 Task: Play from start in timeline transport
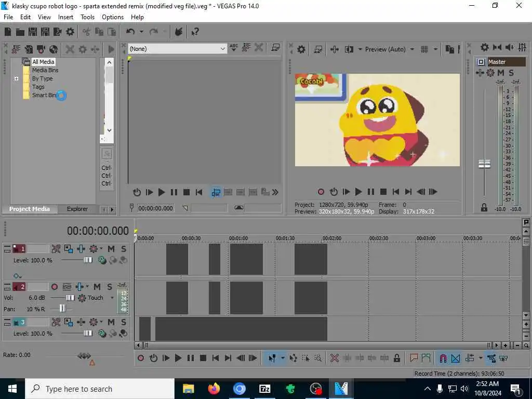pyautogui.click(x=166, y=358)
